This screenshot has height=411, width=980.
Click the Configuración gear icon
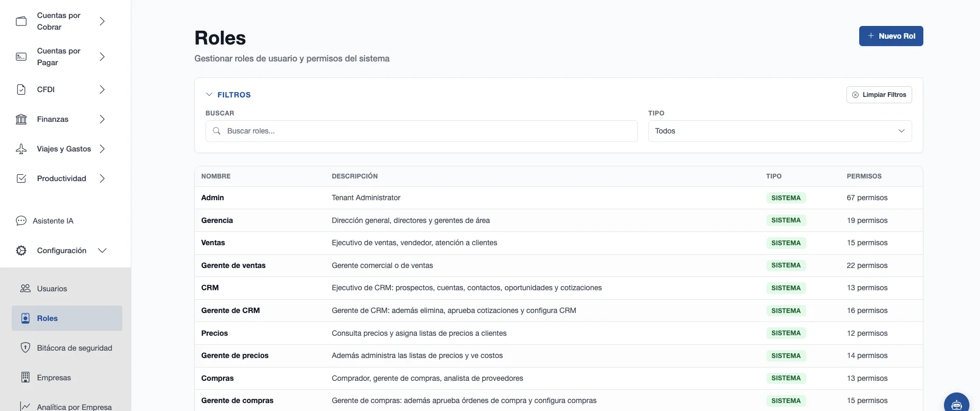tap(21, 251)
